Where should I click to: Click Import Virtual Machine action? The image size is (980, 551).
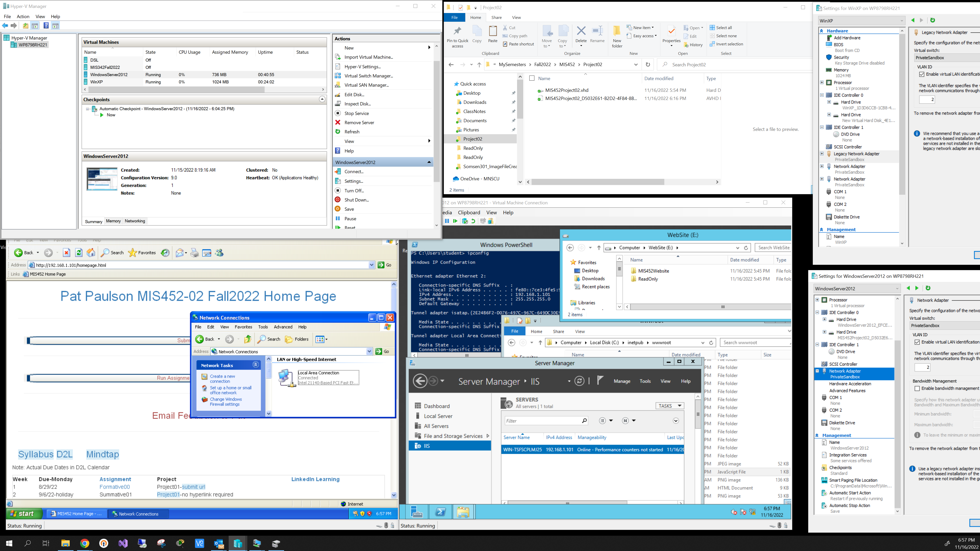pyautogui.click(x=368, y=57)
